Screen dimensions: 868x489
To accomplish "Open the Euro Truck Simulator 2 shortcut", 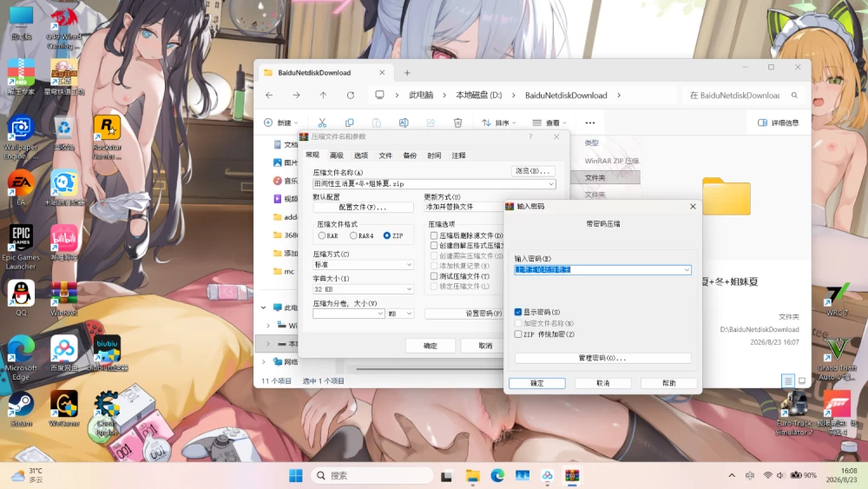I will (794, 413).
